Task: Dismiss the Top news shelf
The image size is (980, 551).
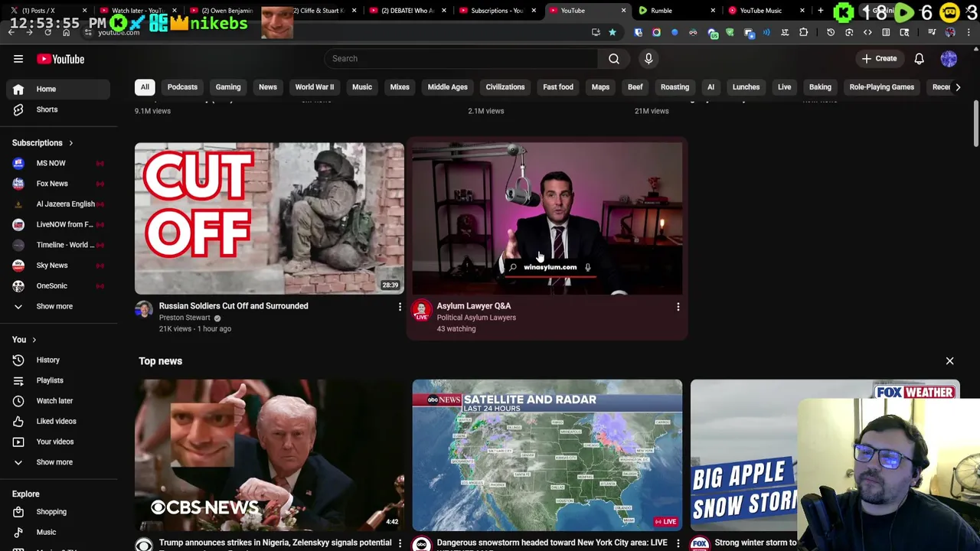Action: (950, 360)
